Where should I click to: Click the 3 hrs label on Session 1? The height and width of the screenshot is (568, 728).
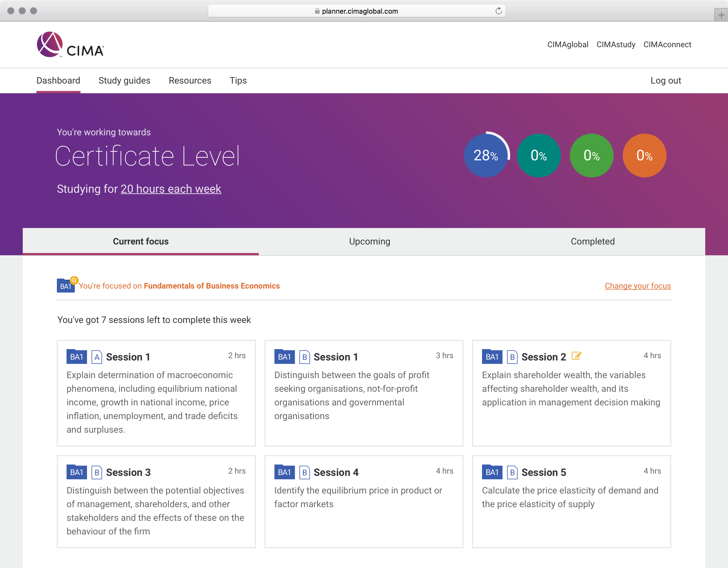coord(444,355)
